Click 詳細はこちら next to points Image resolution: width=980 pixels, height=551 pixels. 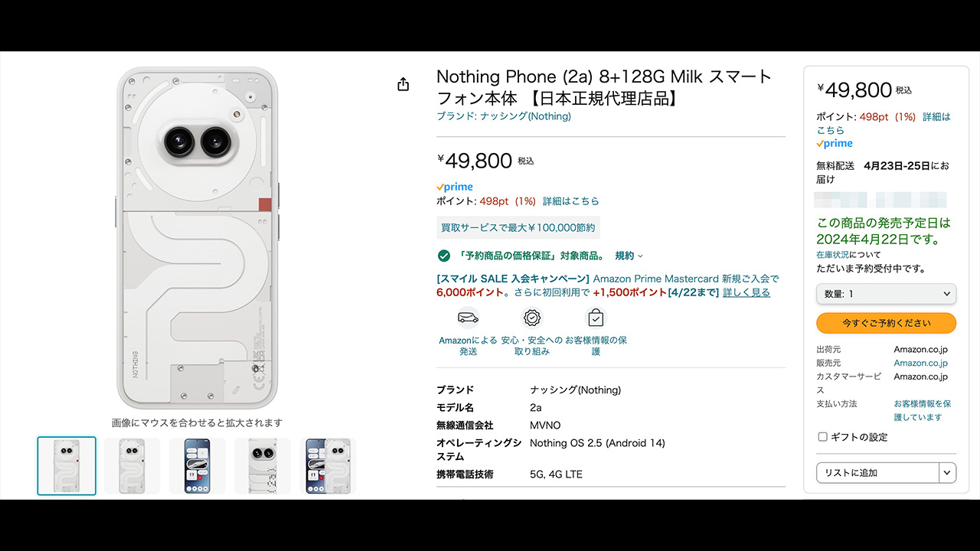pyautogui.click(x=571, y=201)
